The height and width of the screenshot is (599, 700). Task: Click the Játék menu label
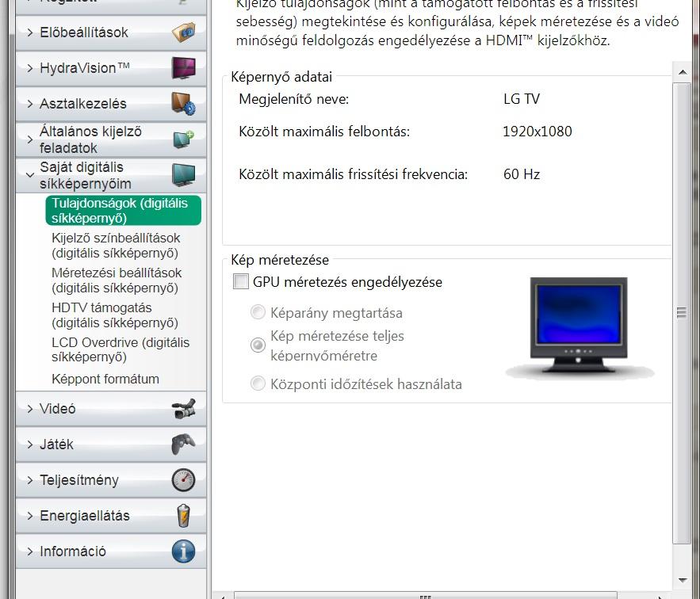point(57,444)
